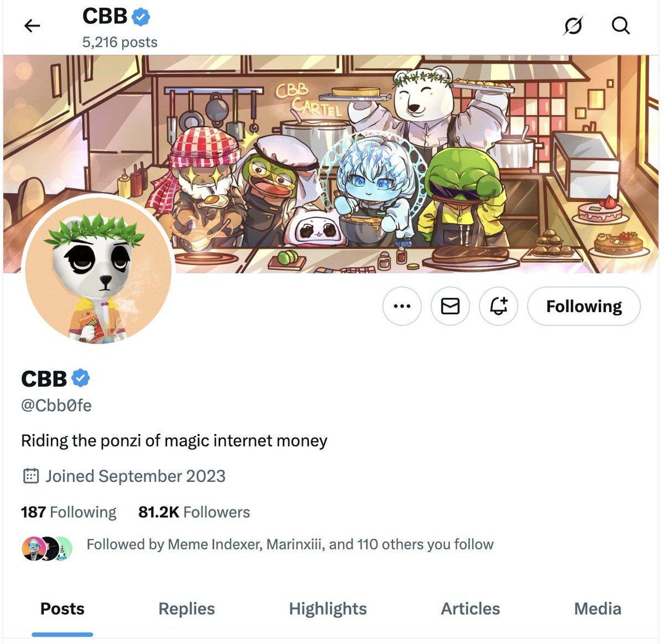664x644 pixels.
Task: View the 81.2K Followers list
Action: (194, 512)
